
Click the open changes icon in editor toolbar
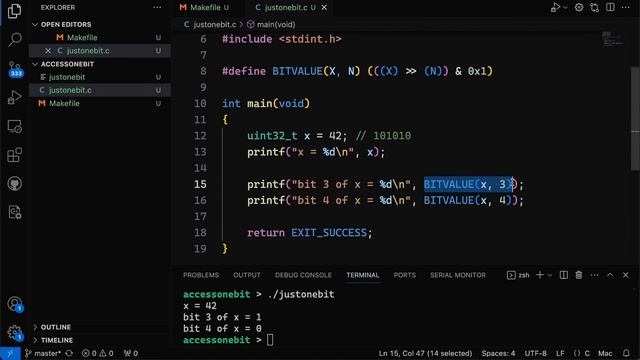pos(595,7)
